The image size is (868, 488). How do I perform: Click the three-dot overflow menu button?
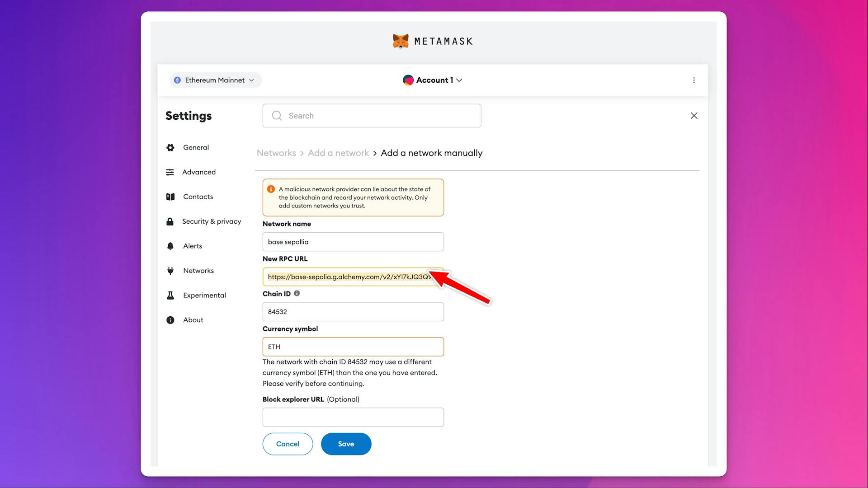pyautogui.click(x=693, y=80)
